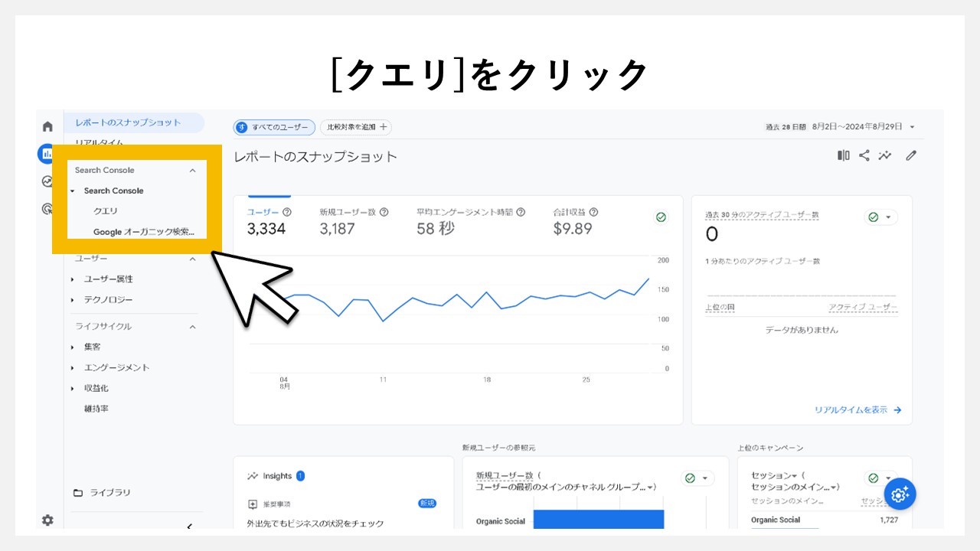This screenshot has width=980, height=551.
Task: Expand the 集客 navigation item
Action: pyautogui.click(x=93, y=347)
